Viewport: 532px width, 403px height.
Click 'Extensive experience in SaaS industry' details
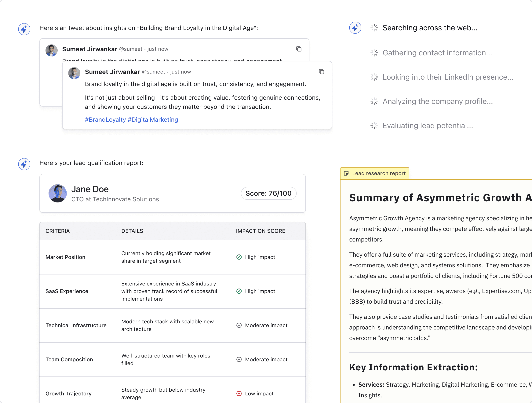pyautogui.click(x=169, y=291)
